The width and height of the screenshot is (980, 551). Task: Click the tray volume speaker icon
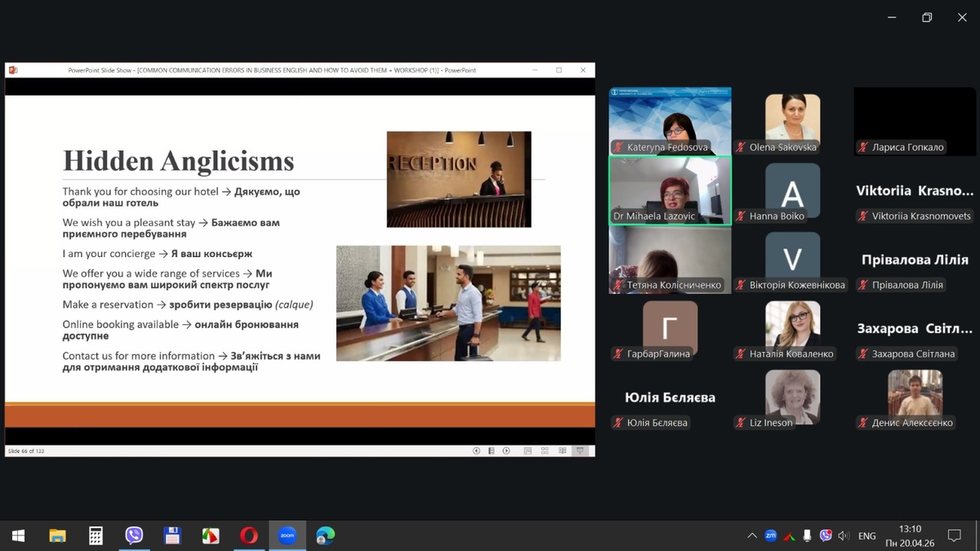tap(844, 536)
